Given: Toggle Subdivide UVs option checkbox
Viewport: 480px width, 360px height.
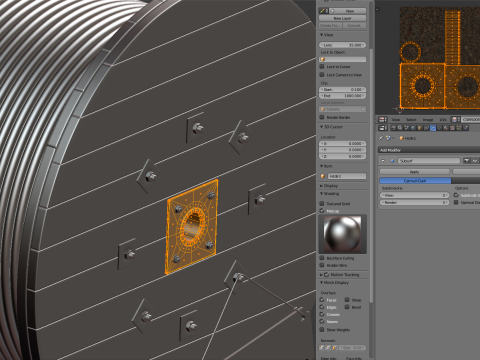Looking at the screenshot, I should point(456,195).
